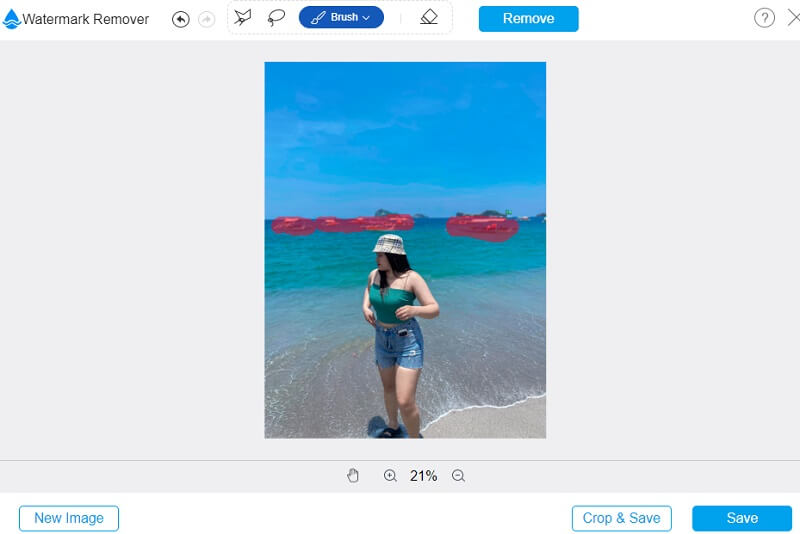Click the 21% zoom level text

[x=424, y=476]
